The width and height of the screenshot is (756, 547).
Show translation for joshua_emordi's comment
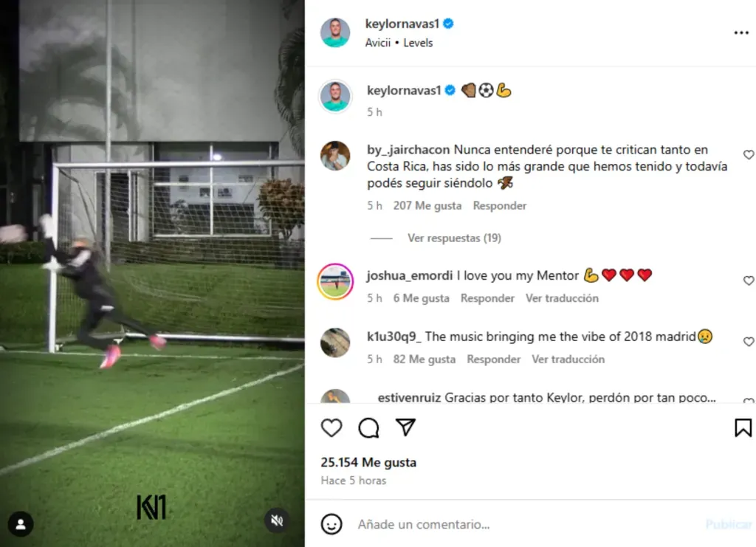[x=562, y=298]
